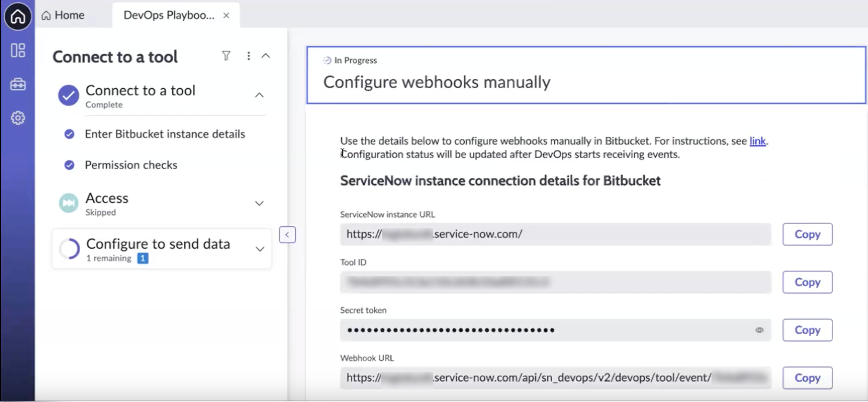The width and height of the screenshot is (868, 402).
Task: Click the In Progress status icon
Action: [327, 60]
